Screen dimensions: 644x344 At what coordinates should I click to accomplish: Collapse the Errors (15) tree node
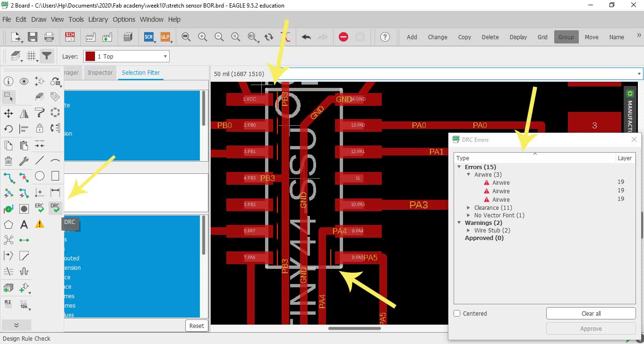459,167
